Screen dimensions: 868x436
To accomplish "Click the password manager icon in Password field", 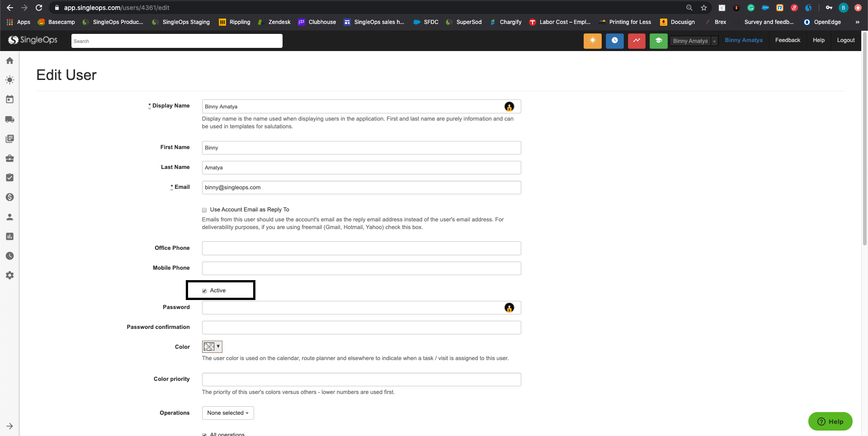I will pos(509,308).
